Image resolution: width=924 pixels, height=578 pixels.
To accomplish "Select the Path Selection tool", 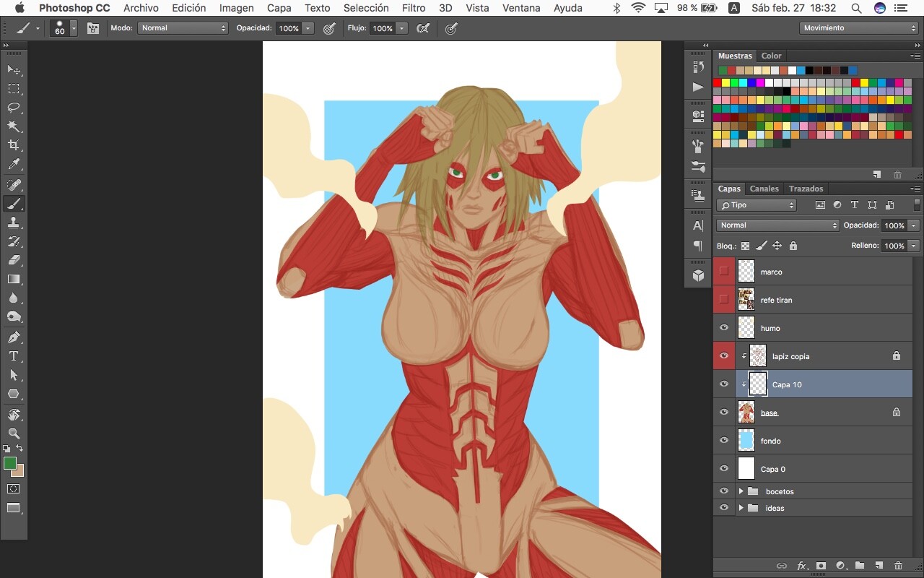I will [14, 375].
